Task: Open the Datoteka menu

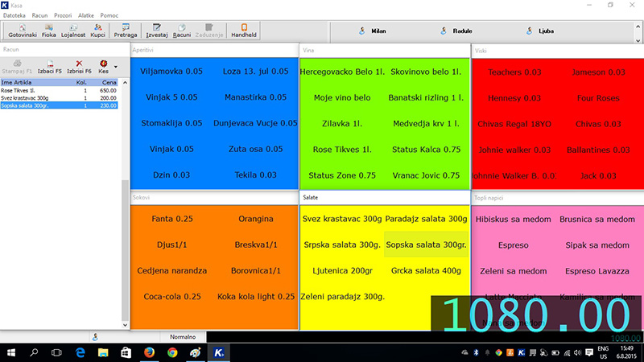Action: (x=14, y=15)
